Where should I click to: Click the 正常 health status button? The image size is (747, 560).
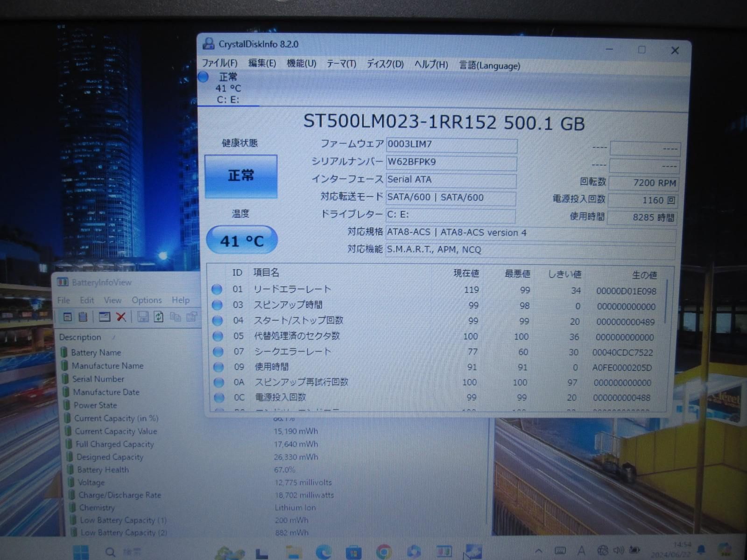241,176
